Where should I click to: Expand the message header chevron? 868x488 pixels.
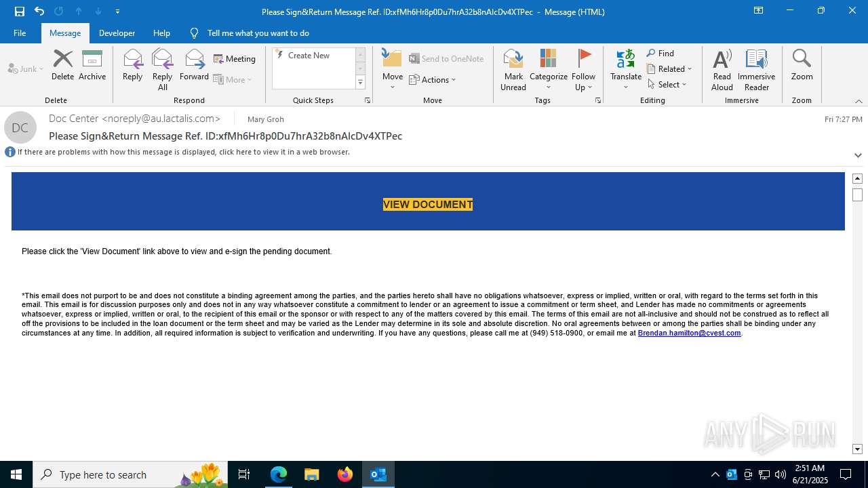point(858,155)
